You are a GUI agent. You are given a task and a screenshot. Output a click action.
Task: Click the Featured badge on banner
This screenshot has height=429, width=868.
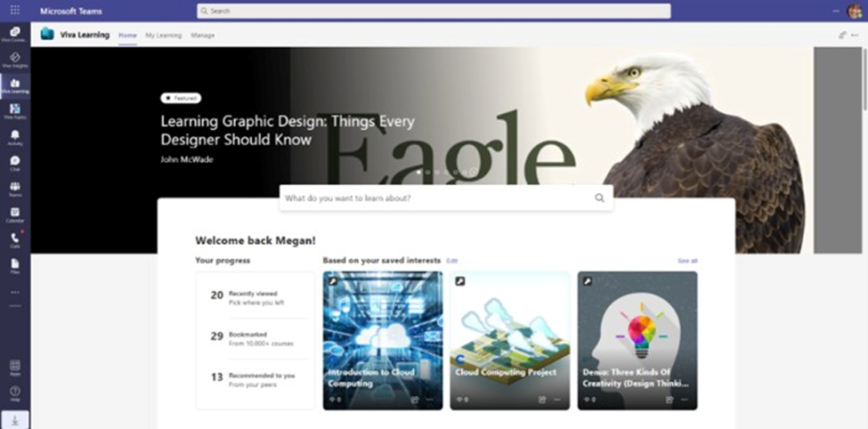(181, 98)
